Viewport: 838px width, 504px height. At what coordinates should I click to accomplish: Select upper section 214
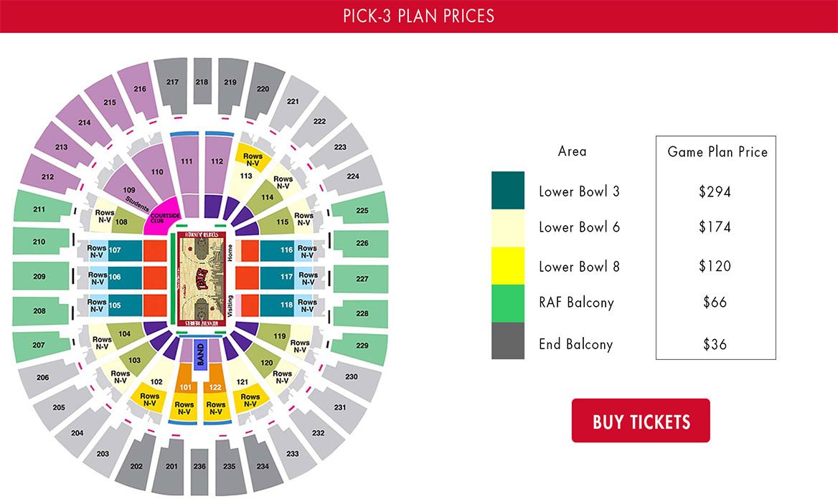click(x=84, y=123)
